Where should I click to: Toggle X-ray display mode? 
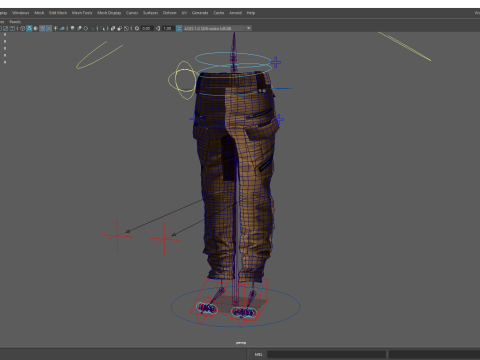(113, 28)
